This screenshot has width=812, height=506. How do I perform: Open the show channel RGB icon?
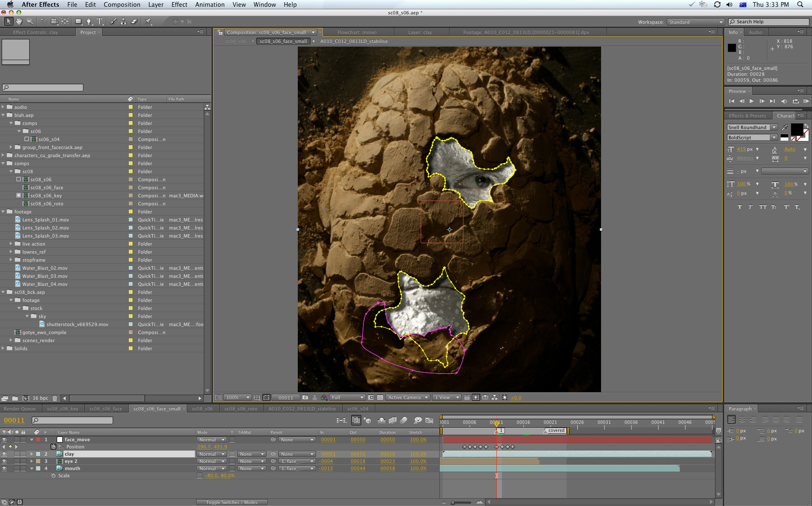tap(324, 397)
